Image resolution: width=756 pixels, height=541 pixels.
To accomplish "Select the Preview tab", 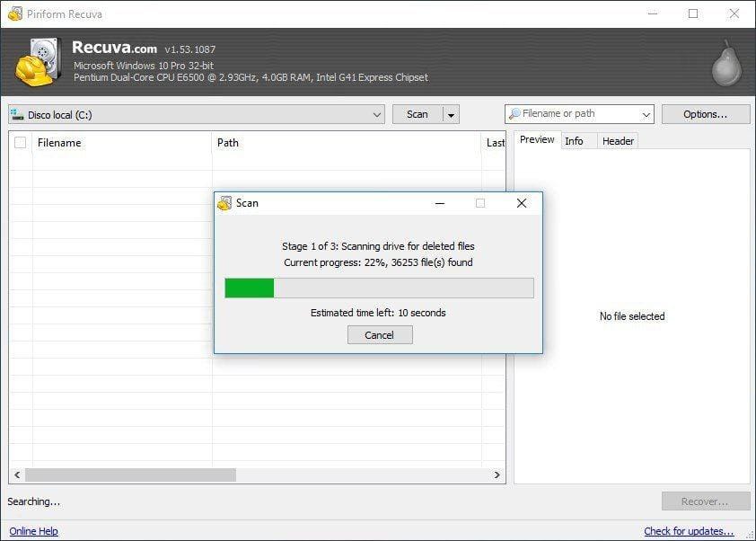I will pos(537,140).
